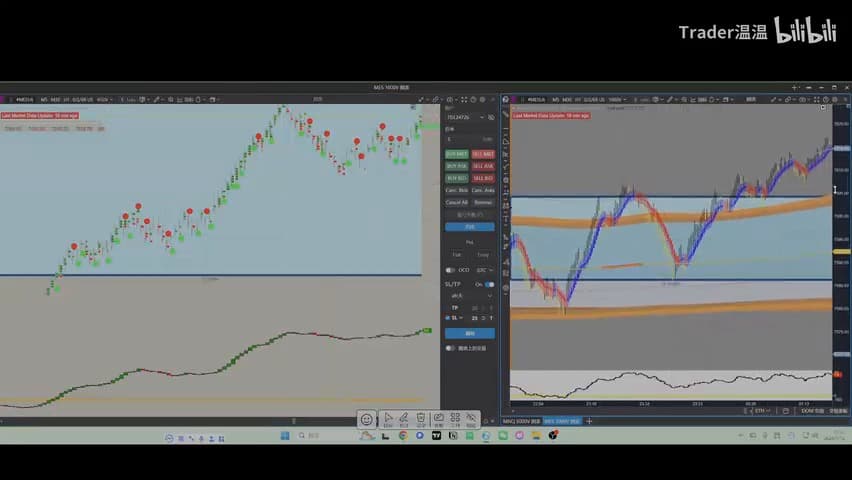
Task: Switch to the MNQ 5000V tab
Action: click(x=521, y=421)
